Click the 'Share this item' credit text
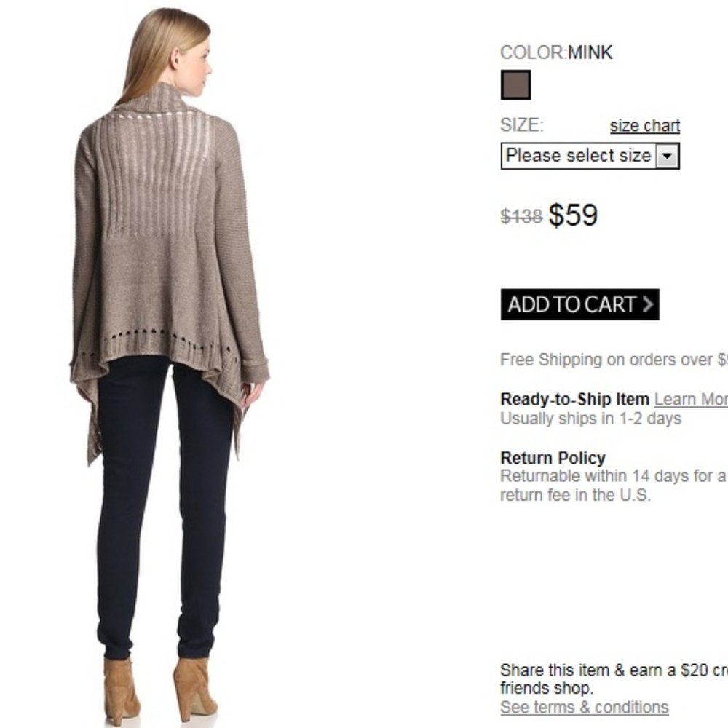 click(614, 678)
